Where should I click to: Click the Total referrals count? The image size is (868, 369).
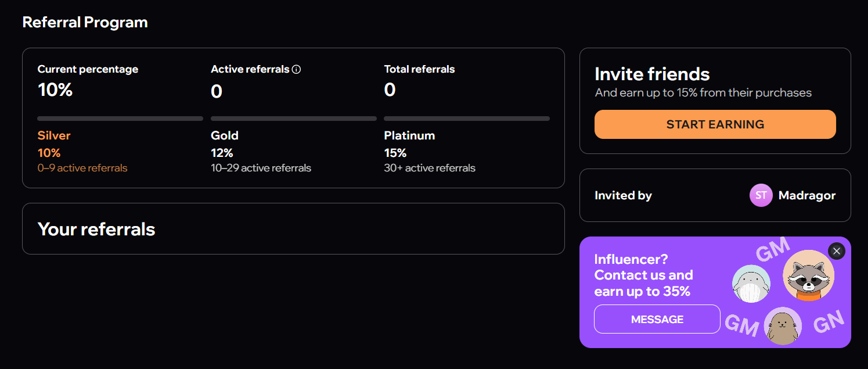pyautogui.click(x=390, y=89)
